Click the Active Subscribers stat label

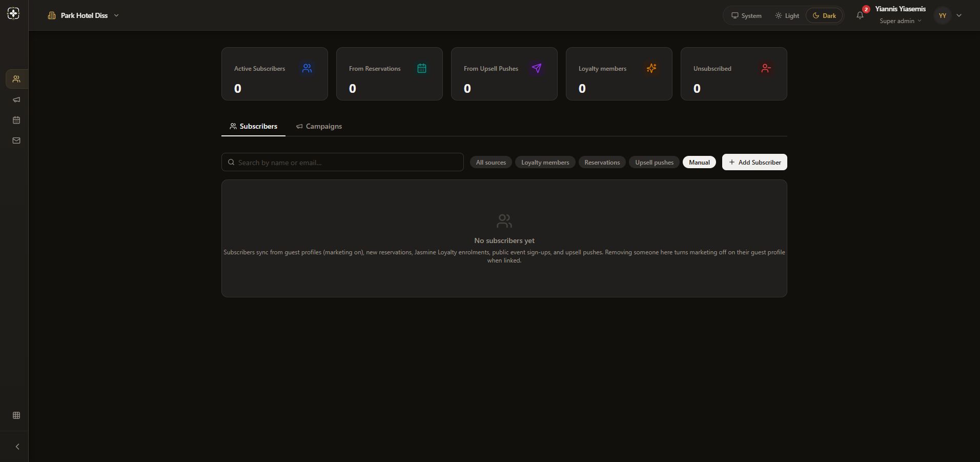pos(259,68)
